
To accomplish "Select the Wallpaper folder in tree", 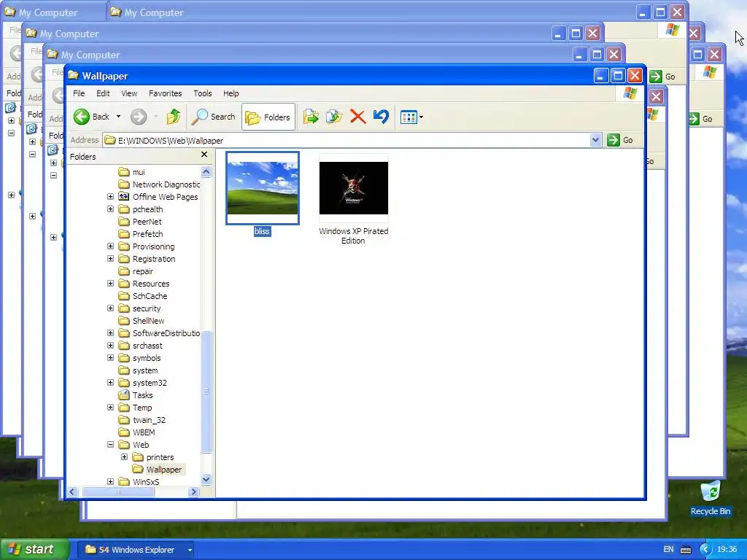I will point(158,469).
